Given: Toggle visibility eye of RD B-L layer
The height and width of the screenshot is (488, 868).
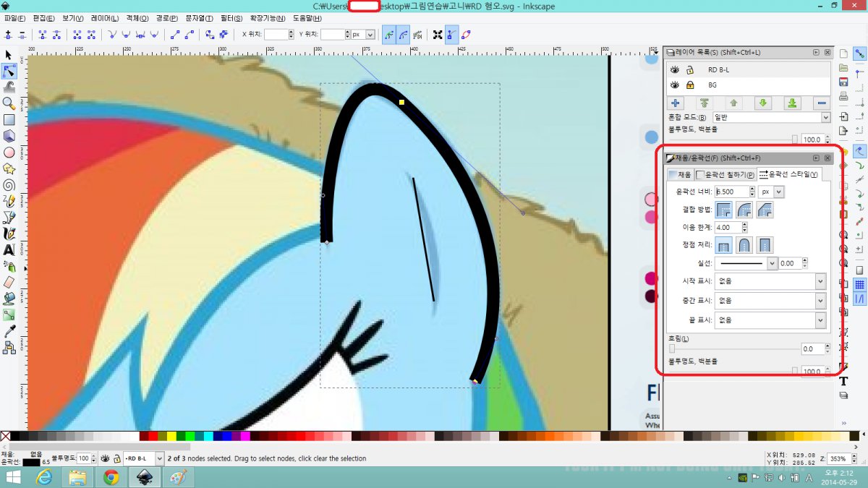Looking at the screenshot, I should pyautogui.click(x=675, y=70).
